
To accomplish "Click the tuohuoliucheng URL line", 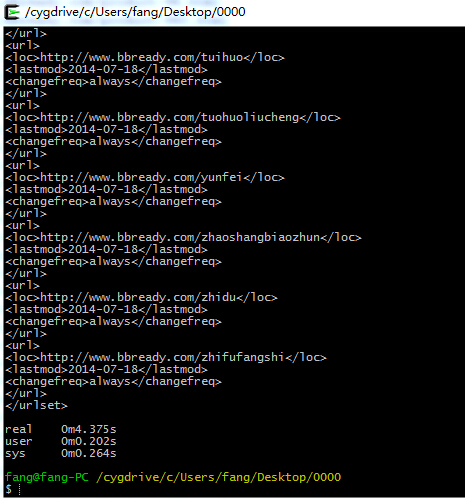I will point(173,117).
